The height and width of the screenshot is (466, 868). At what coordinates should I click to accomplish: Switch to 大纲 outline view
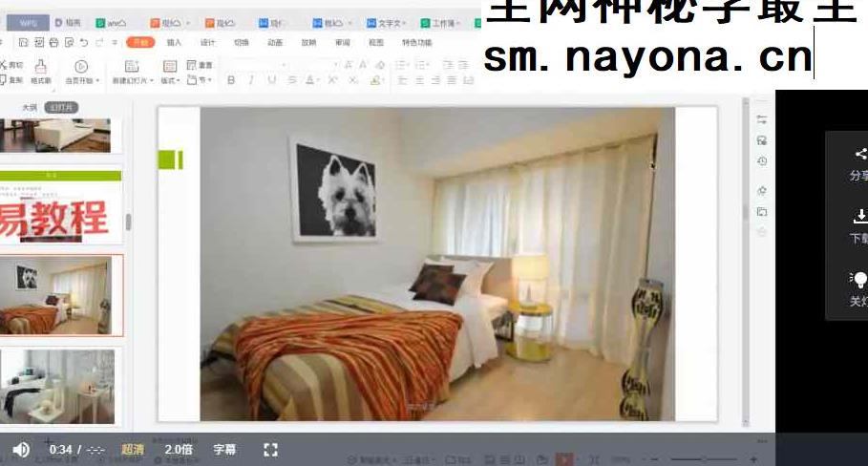click(30, 107)
